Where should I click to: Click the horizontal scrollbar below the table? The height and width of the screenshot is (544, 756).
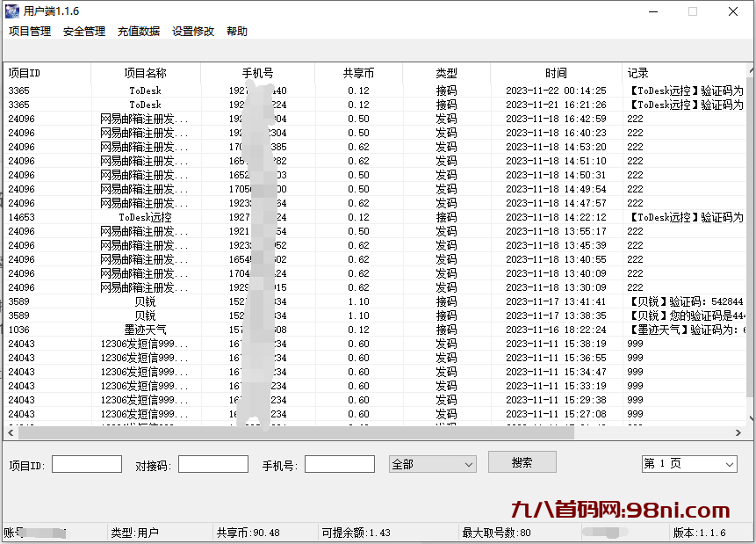click(x=290, y=432)
